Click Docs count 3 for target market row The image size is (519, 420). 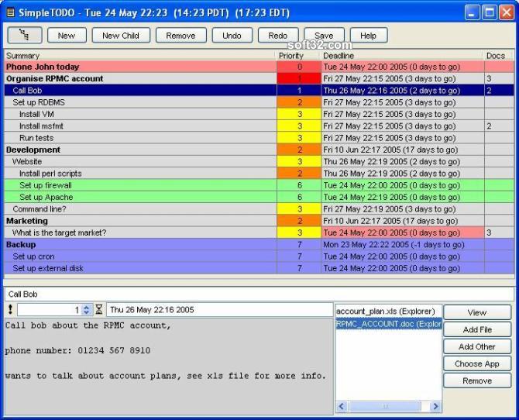[x=499, y=232]
